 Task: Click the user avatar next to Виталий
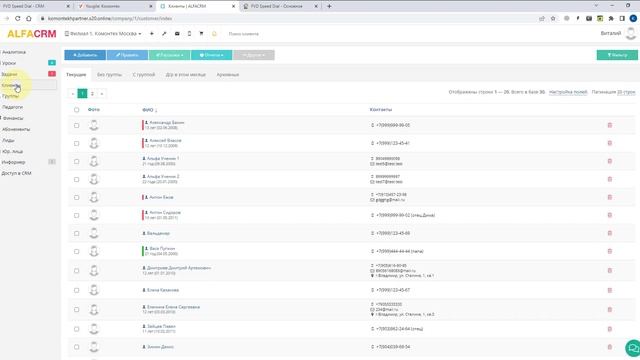pyautogui.click(x=631, y=33)
